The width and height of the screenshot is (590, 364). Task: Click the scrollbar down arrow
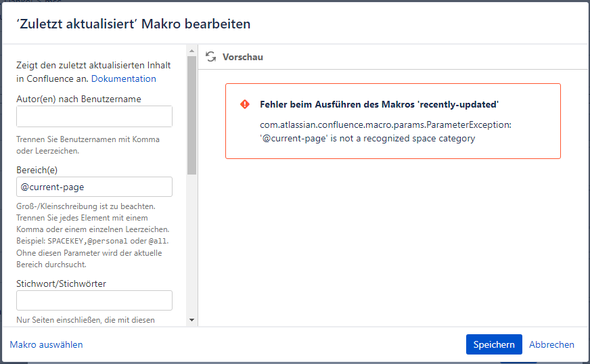click(192, 320)
